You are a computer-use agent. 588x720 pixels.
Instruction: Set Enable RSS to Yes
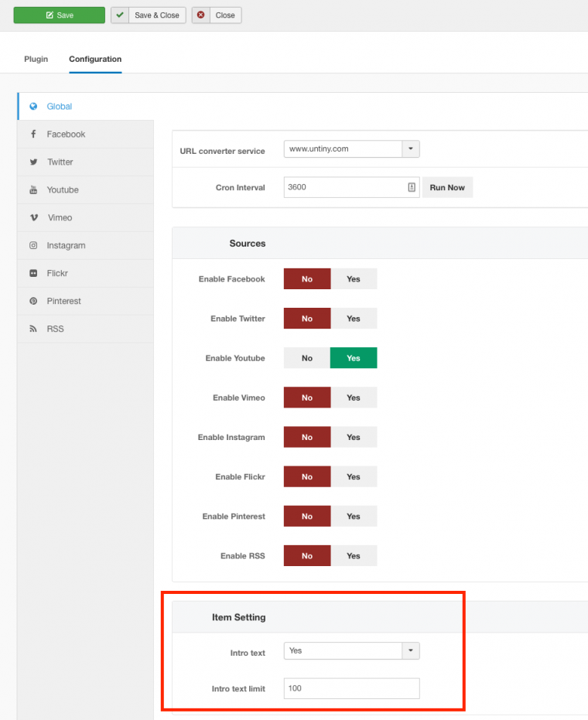click(x=354, y=555)
